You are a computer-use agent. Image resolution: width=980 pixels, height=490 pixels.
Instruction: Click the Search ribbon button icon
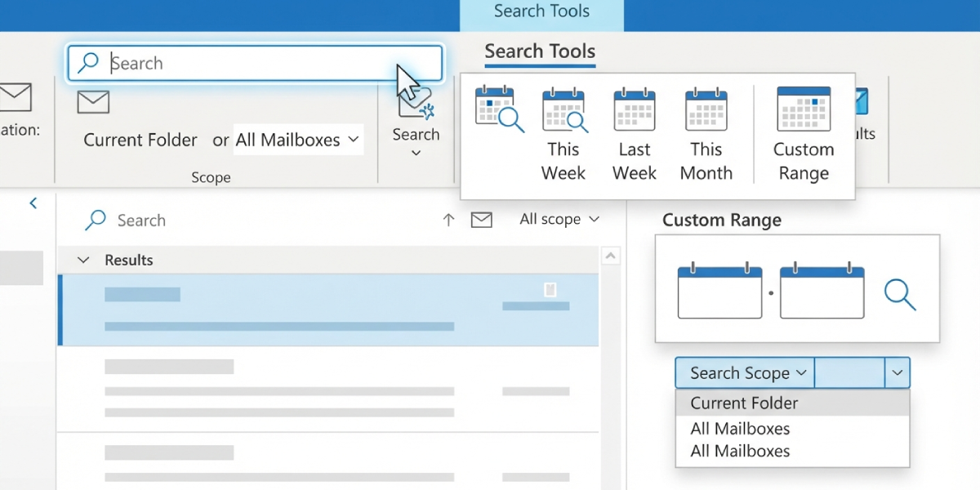point(415,102)
